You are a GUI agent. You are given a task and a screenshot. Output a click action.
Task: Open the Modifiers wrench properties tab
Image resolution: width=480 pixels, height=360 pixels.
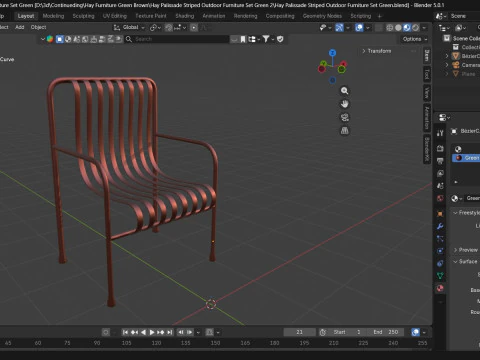pos(440,226)
